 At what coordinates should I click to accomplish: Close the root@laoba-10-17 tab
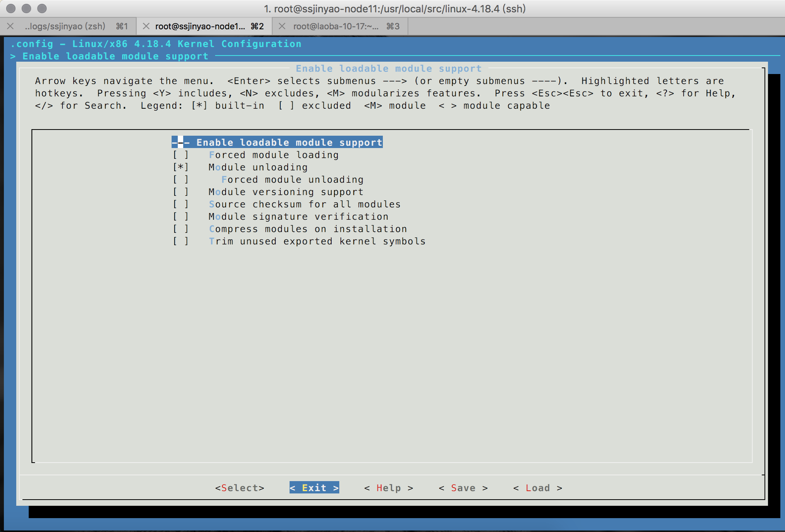(282, 26)
